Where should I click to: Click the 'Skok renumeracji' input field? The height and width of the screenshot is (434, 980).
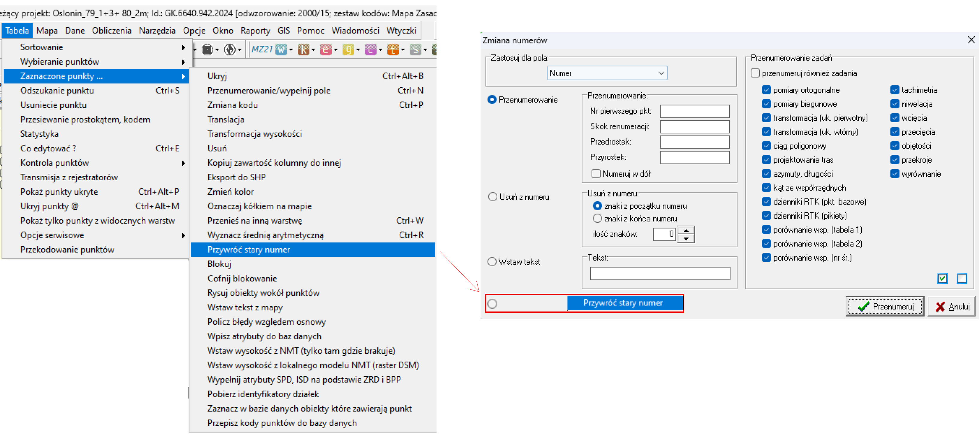694,126
